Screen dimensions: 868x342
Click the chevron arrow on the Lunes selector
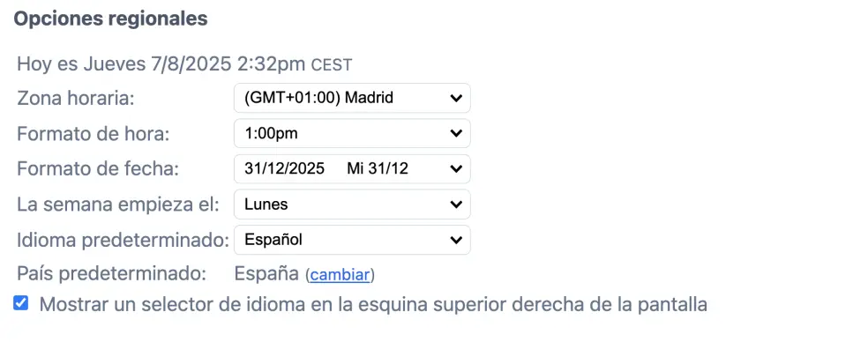[456, 204]
